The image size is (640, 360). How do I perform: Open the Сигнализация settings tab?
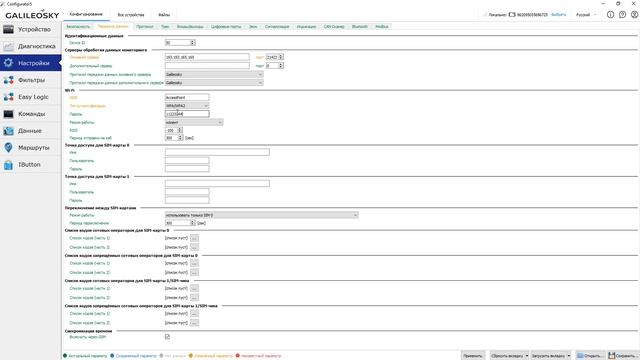(x=277, y=27)
